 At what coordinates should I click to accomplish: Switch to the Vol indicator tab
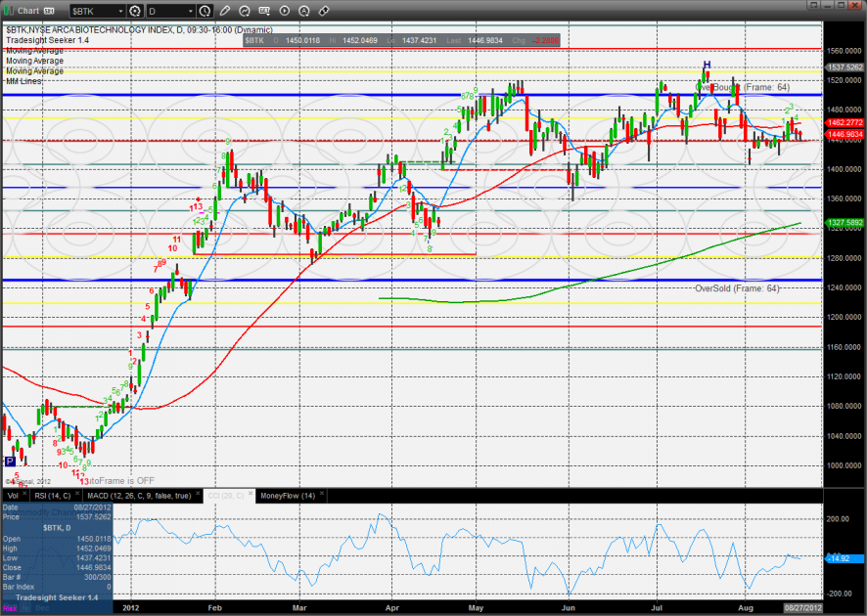tap(13, 496)
